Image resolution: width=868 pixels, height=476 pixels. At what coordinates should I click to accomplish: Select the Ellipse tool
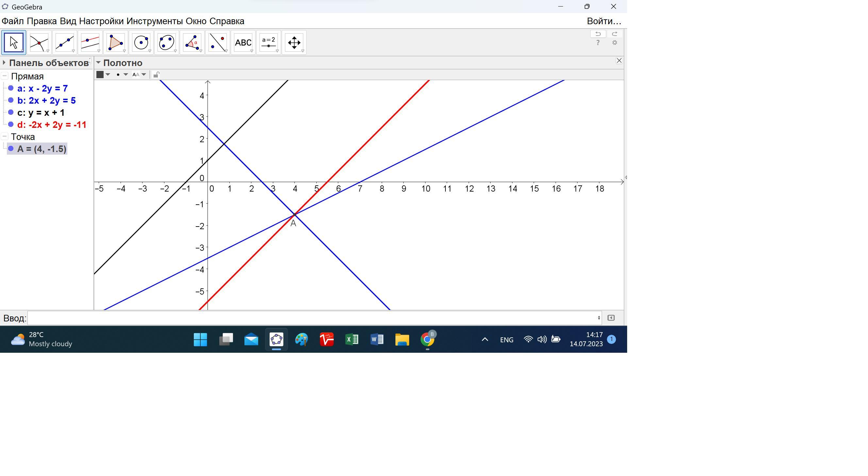[166, 42]
